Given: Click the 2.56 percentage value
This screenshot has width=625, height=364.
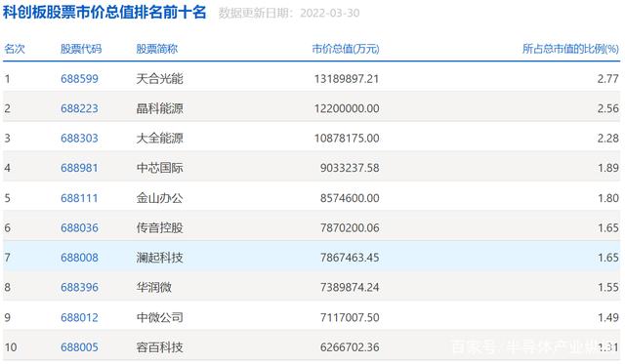Looking at the screenshot, I should (607, 108).
